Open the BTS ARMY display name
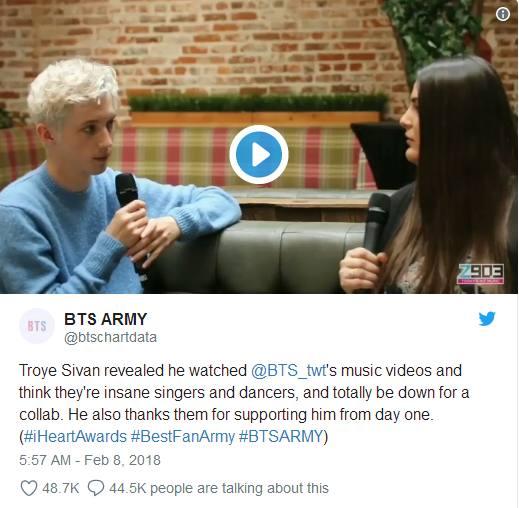Image resolution: width=519 pixels, height=508 pixels. (105, 319)
